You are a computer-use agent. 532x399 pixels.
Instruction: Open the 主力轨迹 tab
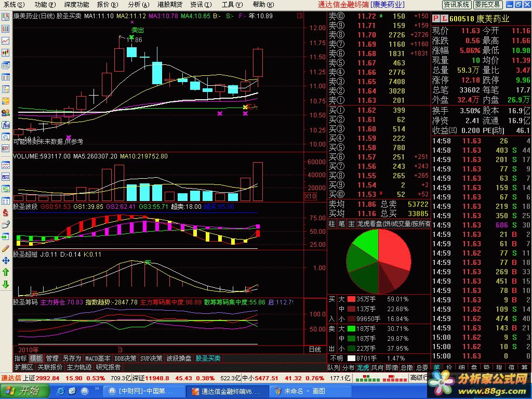(x=79, y=367)
